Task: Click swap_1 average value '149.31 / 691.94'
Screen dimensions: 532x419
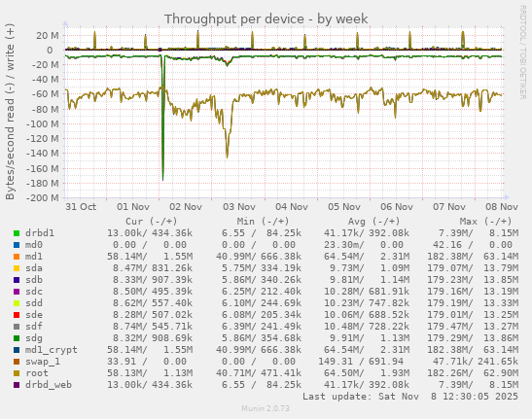Action: (361, 362)
